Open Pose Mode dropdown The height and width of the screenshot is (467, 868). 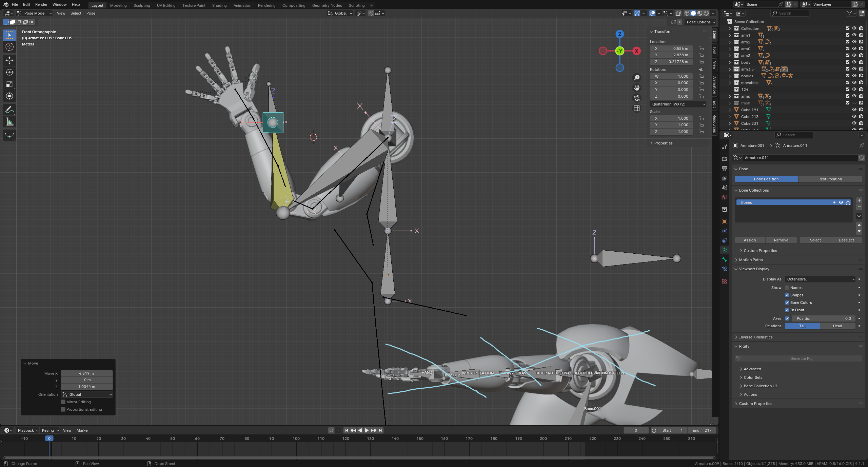35,13
